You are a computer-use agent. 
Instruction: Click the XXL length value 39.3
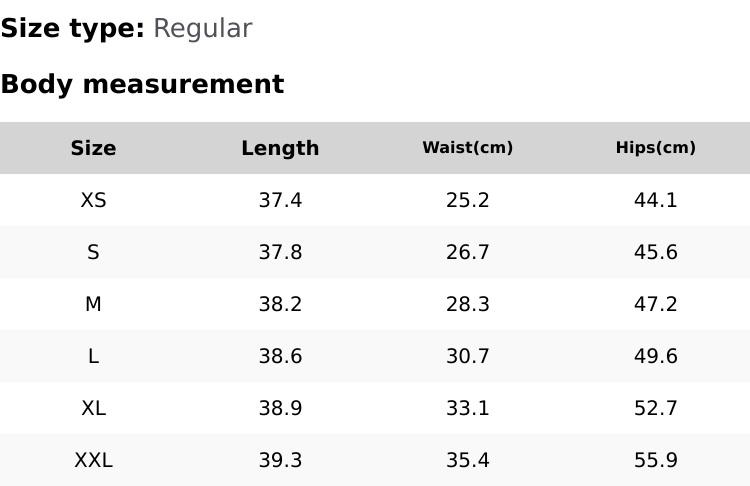click(280, 460)
